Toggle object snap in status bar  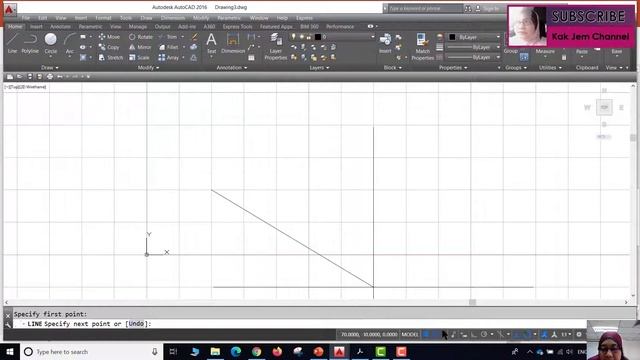pos(528,334)
